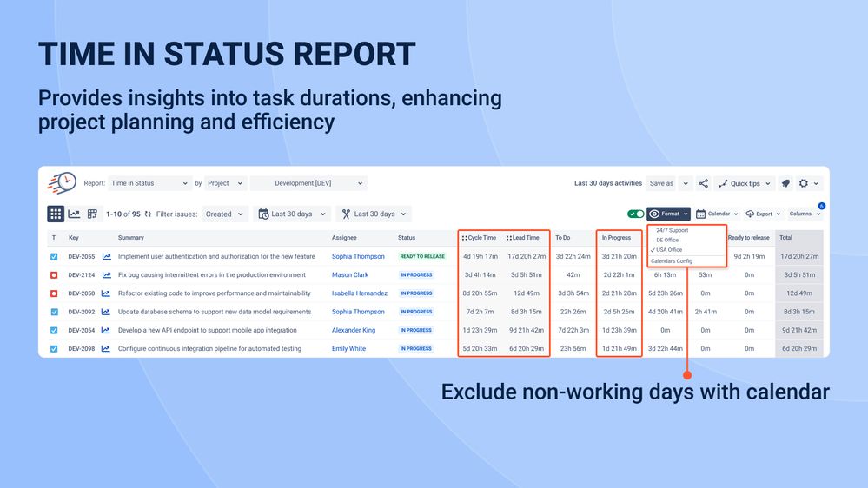Expand the Save as arrow dropdown
This screenshot has height=488, width=868.
tap(686, 183)
